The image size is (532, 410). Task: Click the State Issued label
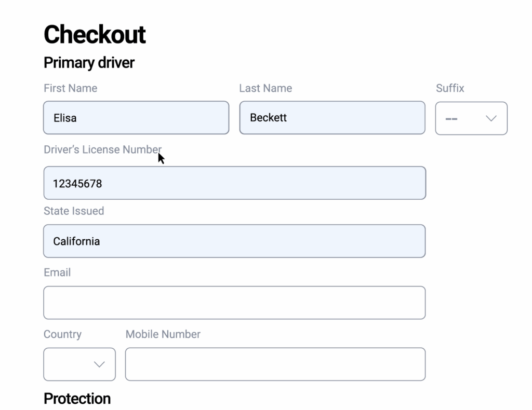point(74,211)
